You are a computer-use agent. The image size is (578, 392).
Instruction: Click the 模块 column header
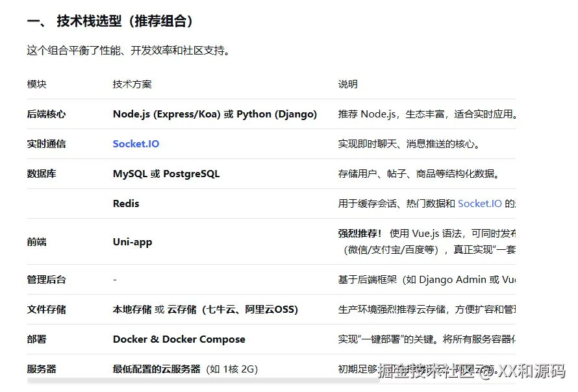(x=37, y=84)
